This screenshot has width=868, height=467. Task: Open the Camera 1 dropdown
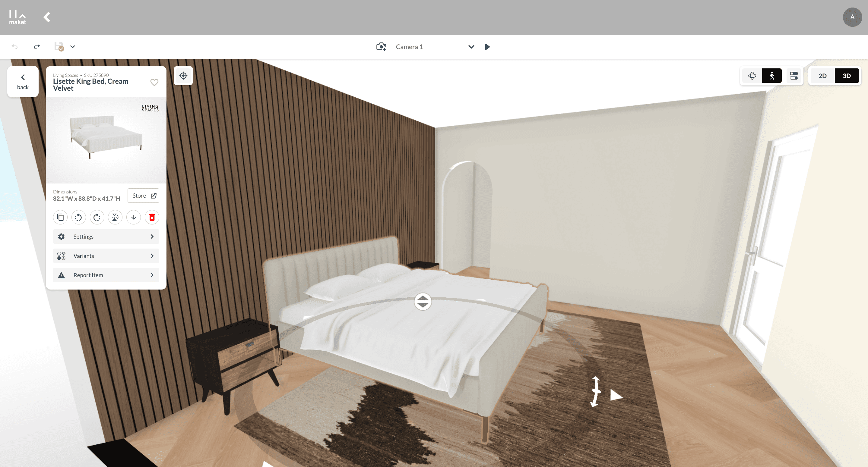pyautogui.click(x=471, y=47)
